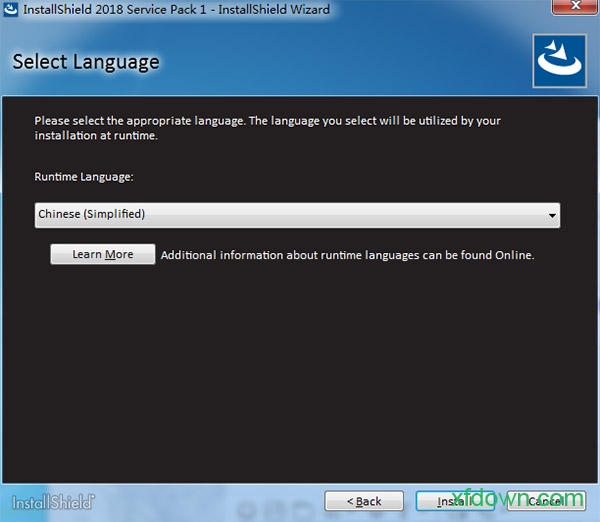The width and height of the screenshot is (600, 522).
Task: Click the Runtime Language label
Action: pos(84,177)
